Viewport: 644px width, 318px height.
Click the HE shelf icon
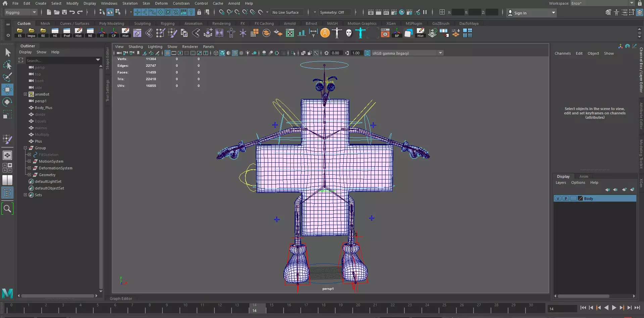coord(55,33)
